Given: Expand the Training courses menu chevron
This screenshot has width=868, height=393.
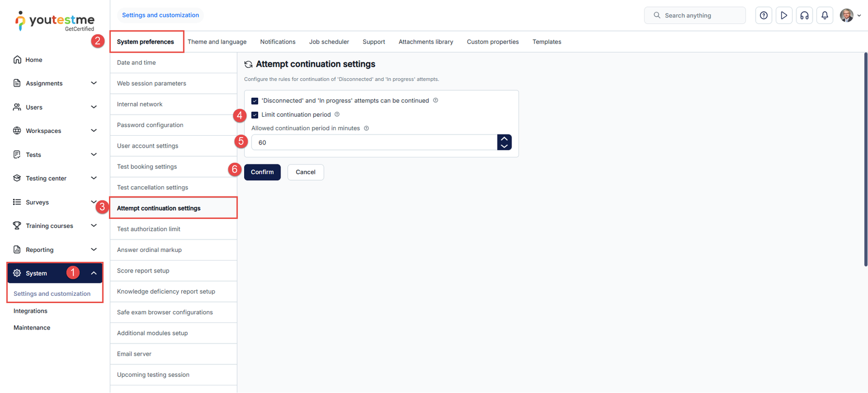Looking at the screenshot, I should coord(94,226).
